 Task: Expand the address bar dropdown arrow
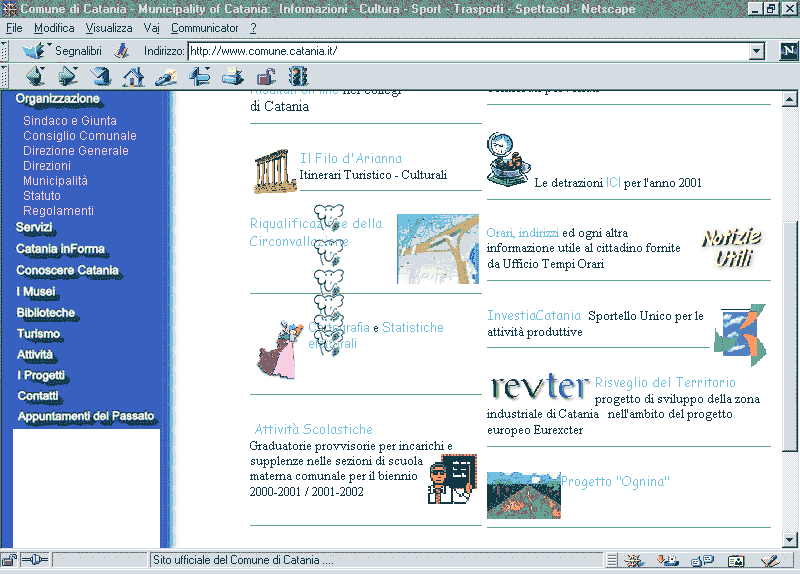[x=757, y=51]
